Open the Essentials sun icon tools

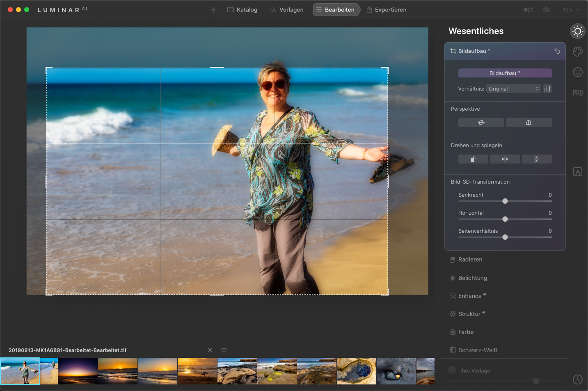(x=577, y=31)
